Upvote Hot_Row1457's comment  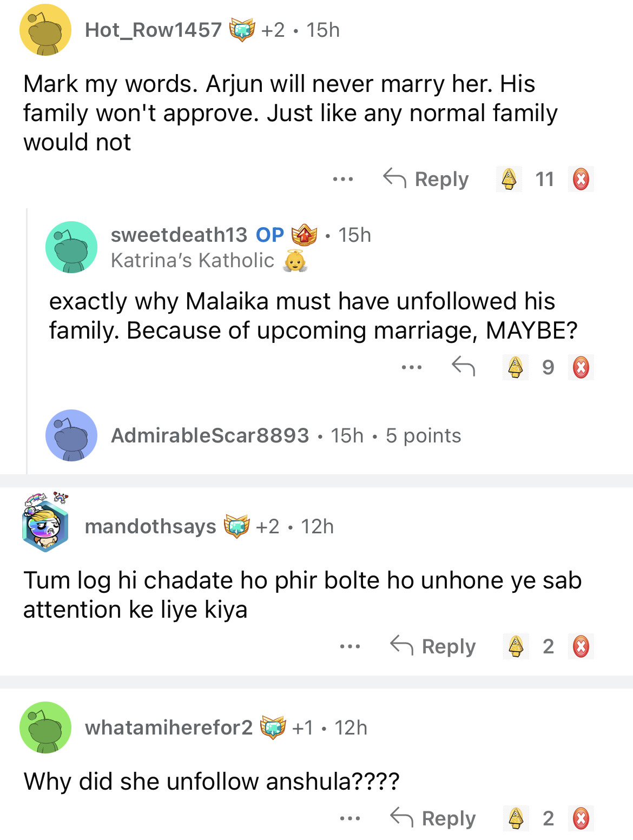[509, 179]
